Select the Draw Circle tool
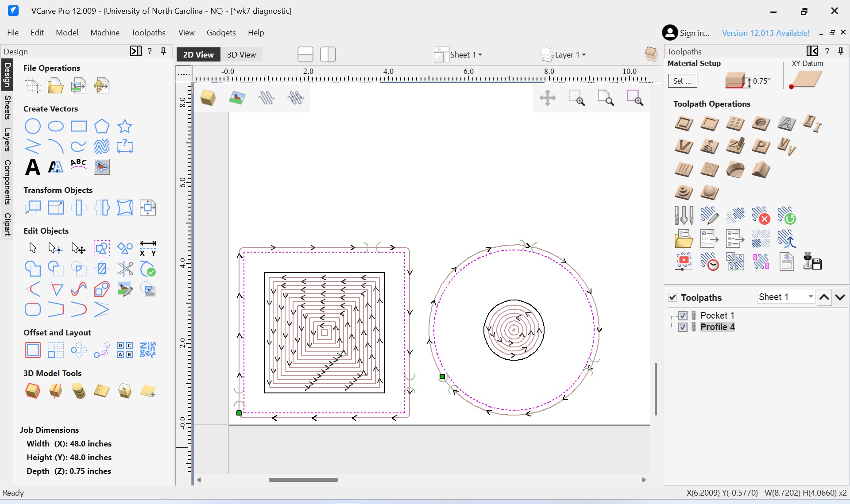 (32, 126)
